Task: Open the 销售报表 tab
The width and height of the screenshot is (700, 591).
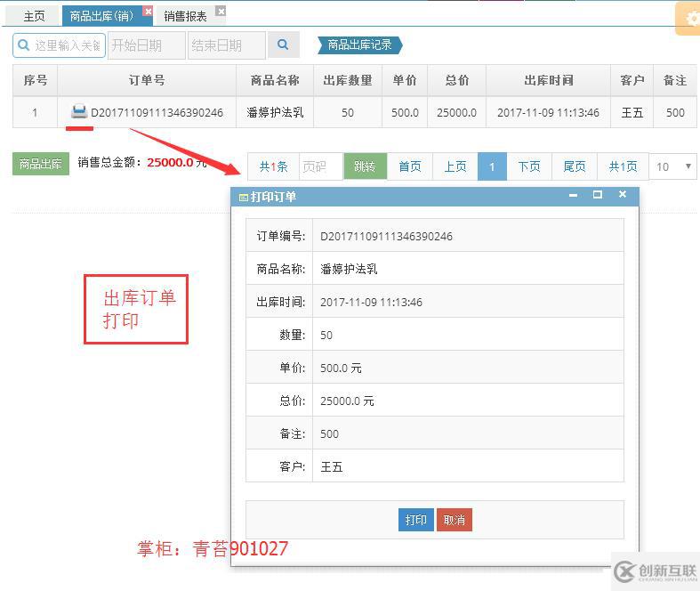Action: pos(185,17)
